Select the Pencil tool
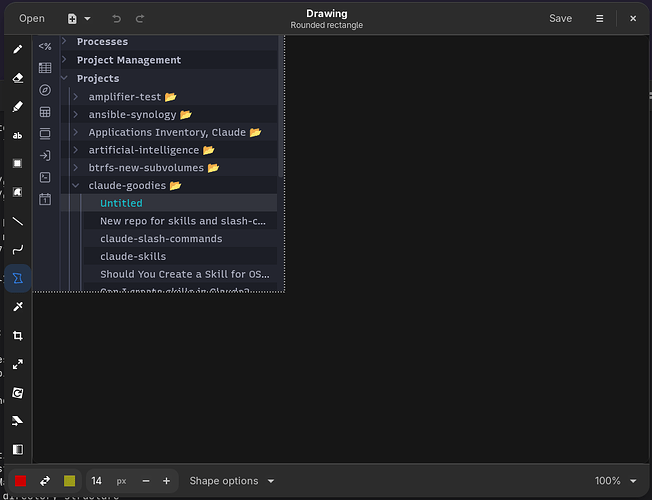 click(x=17, y=50)
